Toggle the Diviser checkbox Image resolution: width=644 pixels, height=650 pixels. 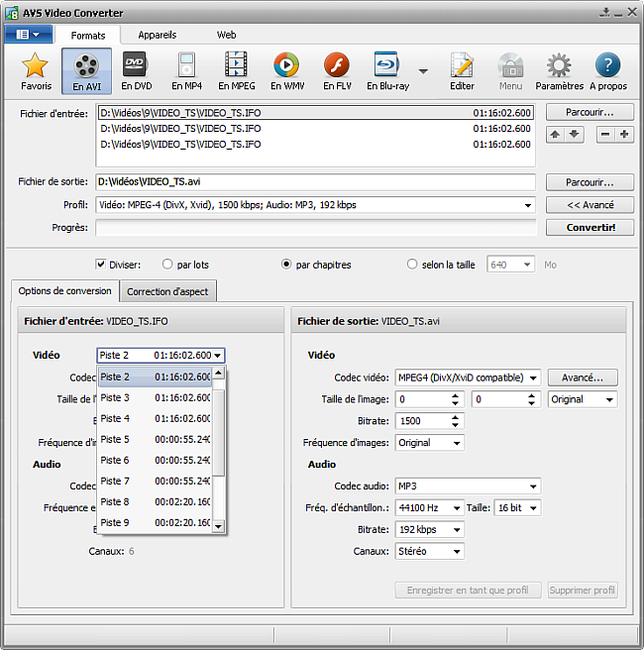coord(101,264)
